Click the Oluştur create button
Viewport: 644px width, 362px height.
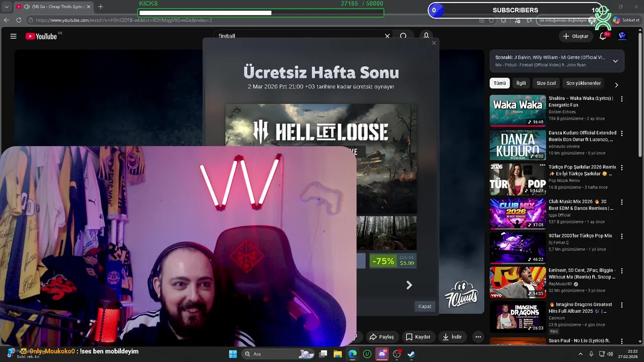[x=575, y=36]
